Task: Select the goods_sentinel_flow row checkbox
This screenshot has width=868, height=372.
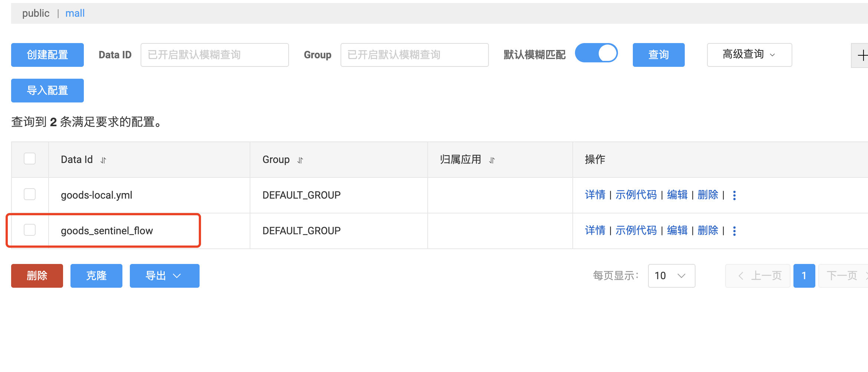Action: click(x=30, y=230)
